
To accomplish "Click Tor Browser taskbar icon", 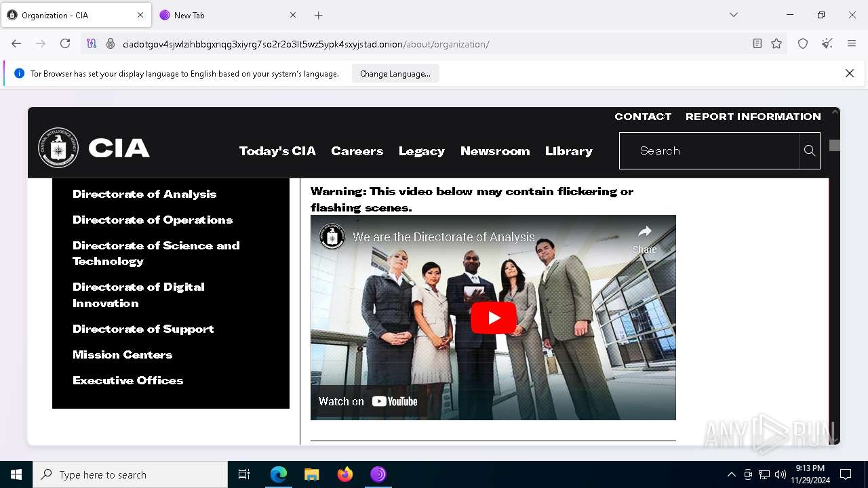I will pos(378,474).
